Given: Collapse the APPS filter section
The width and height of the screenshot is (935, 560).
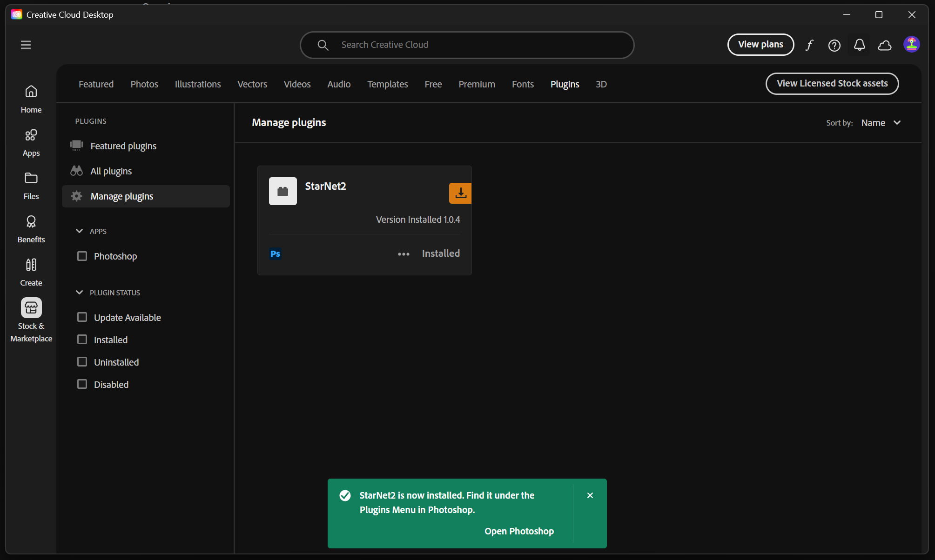Looking at the screenshot, I should [x=80, y=231].
